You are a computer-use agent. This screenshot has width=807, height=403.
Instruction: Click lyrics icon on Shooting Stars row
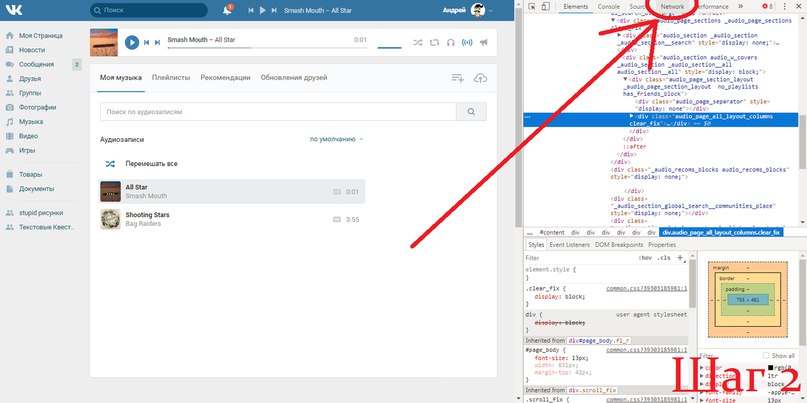337,220
